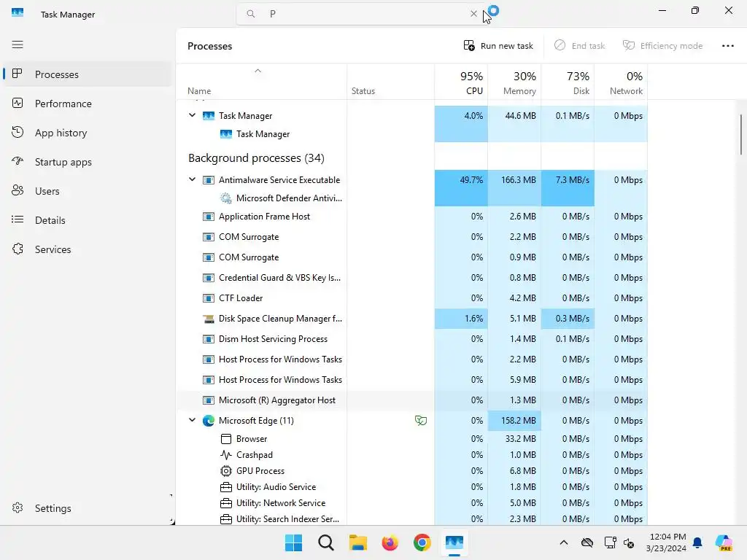The width and height of the screenshot is (747, 560).
Task: Show hidden system tray icons
Action: [x=564, y=542]
